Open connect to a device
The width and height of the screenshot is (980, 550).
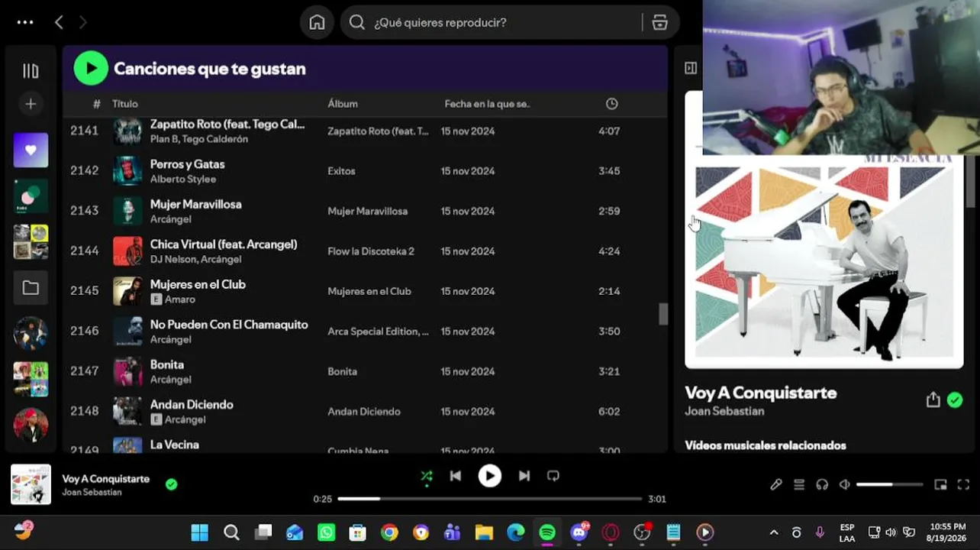tap(822, 484)
